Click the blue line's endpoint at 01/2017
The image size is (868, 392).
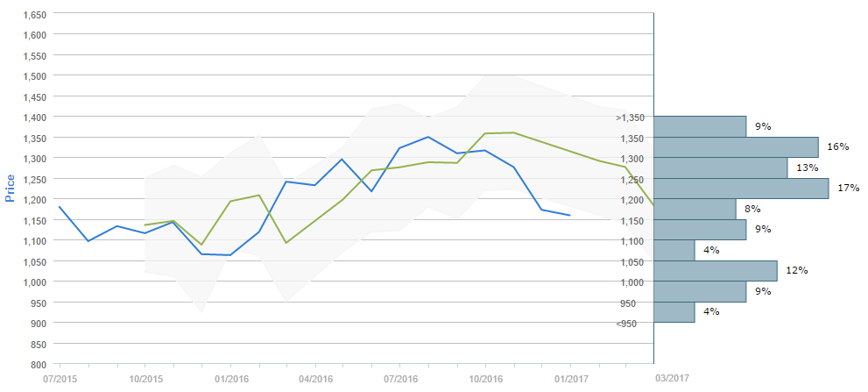click(570, 215)
